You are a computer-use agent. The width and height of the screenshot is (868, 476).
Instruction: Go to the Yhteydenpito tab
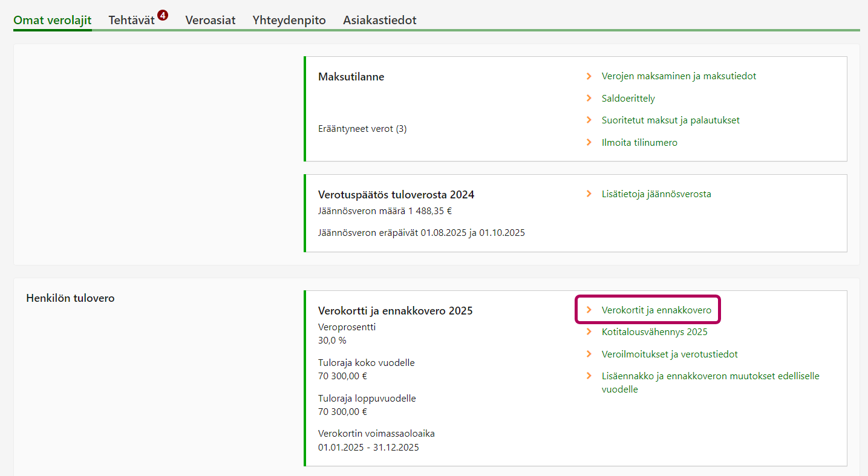(289, 20)
